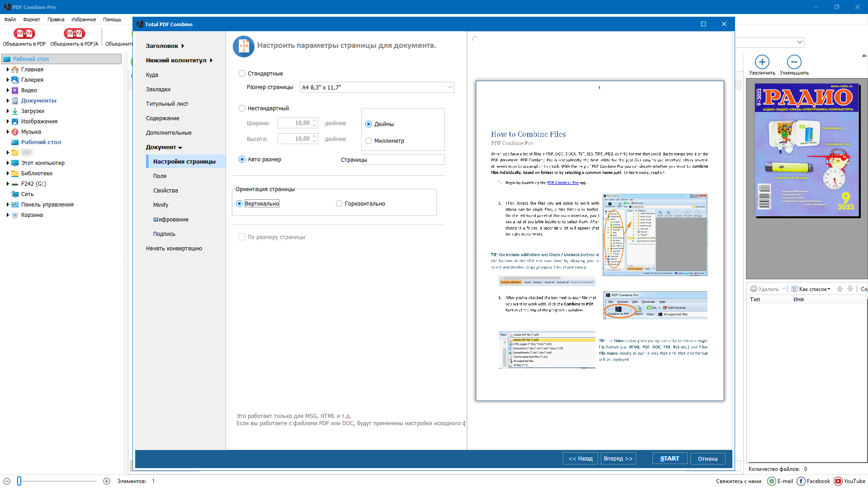Viewport: 868px width, 488px height.
Task: Click the Zoom out (Уменьшить) minus icon
Action: pos(794,62)
